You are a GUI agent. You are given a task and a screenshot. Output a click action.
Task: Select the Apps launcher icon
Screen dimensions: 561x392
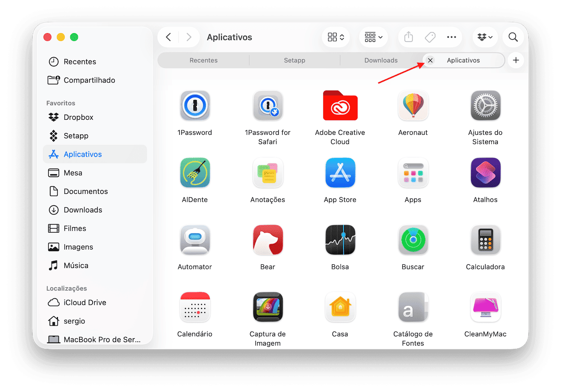coord(413,173)
